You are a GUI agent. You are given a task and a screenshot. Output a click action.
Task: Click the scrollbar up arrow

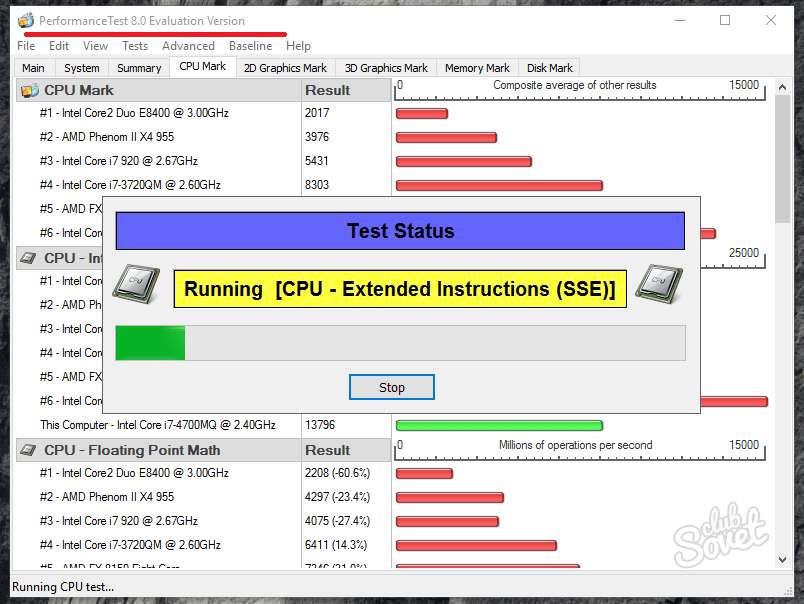[x=782, y=87]
